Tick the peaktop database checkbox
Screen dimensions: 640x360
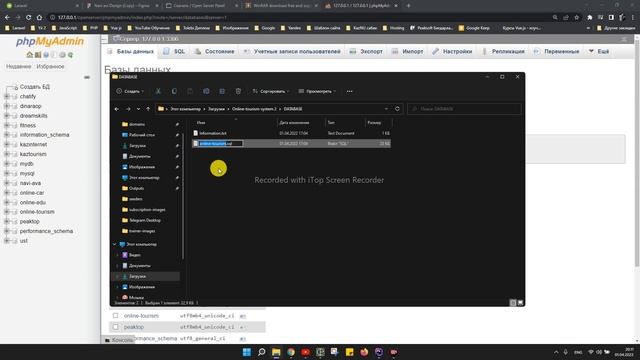pyautogui.click(x=116, y=327)
